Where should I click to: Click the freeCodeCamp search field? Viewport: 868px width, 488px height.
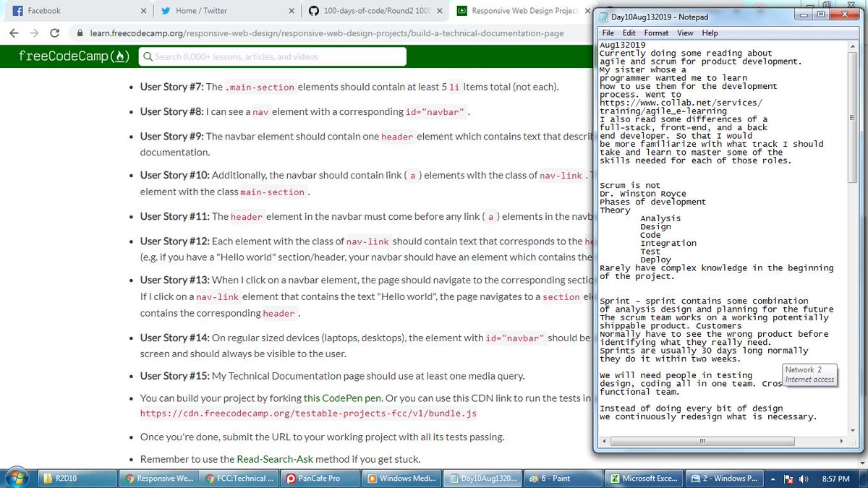click(x=271, y=56)
